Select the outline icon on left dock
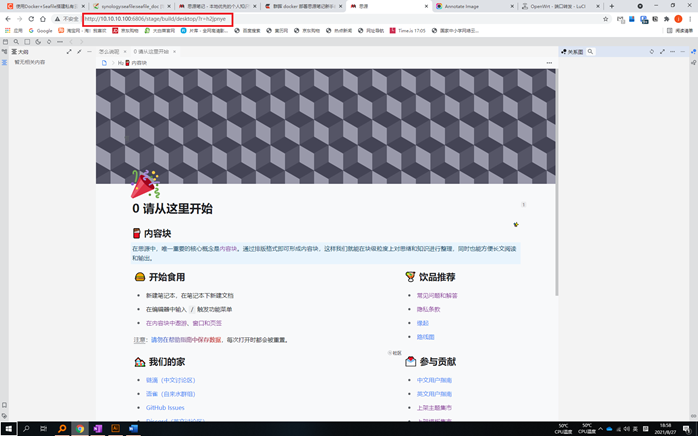 (x=4, y=62)
